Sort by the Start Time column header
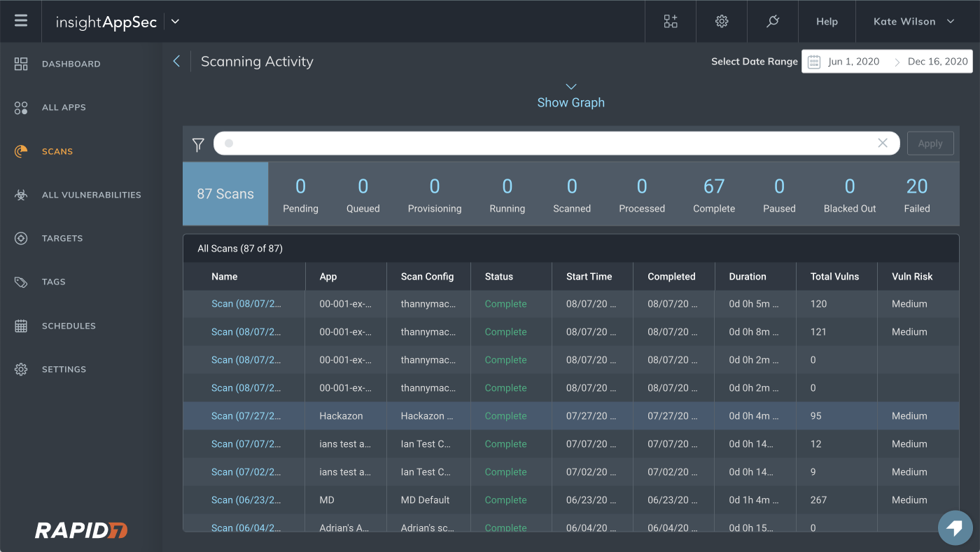Image resolution: width=980 pixels, height=552 pixels. (x=589, y=277)
